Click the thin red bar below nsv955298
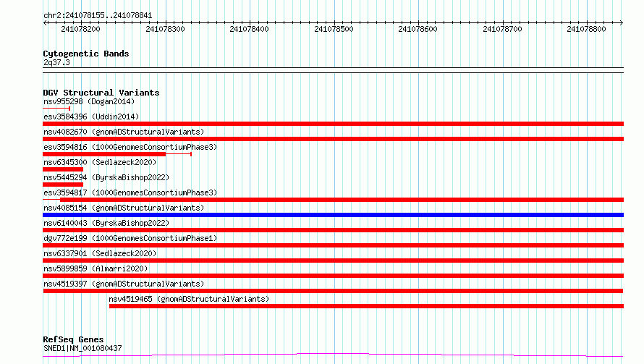The width and height of the screenshot is (644, 364). click(56, 109)
